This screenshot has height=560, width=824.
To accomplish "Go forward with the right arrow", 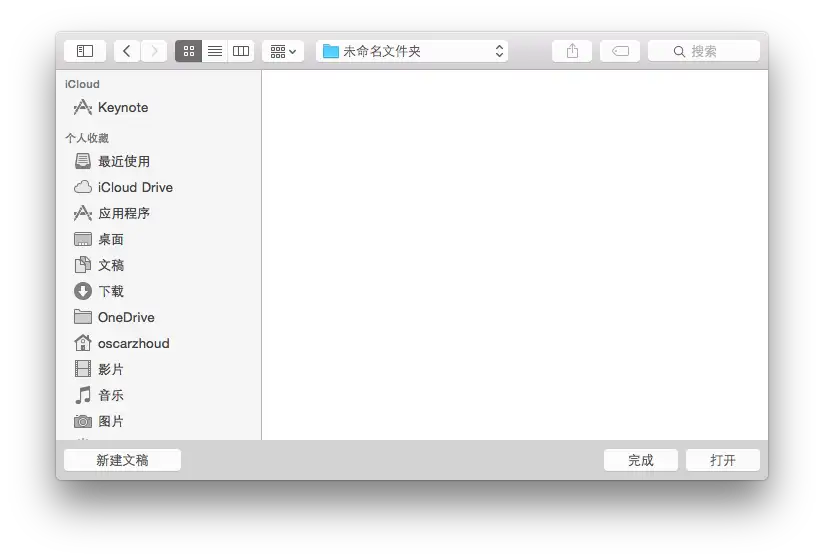I will (154, 51).
